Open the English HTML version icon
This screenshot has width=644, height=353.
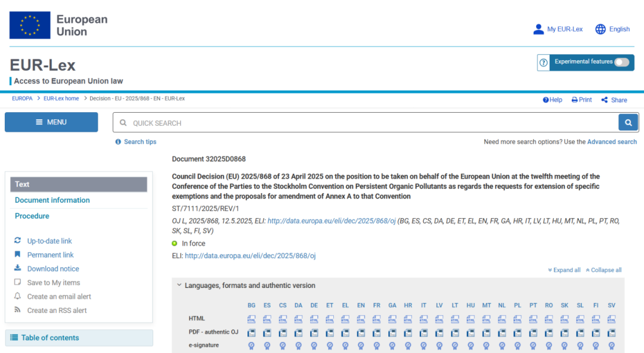click(361, 319)
